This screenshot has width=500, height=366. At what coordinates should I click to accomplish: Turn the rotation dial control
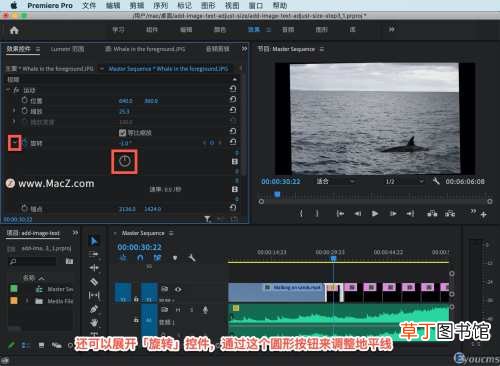tap(124, 162)
